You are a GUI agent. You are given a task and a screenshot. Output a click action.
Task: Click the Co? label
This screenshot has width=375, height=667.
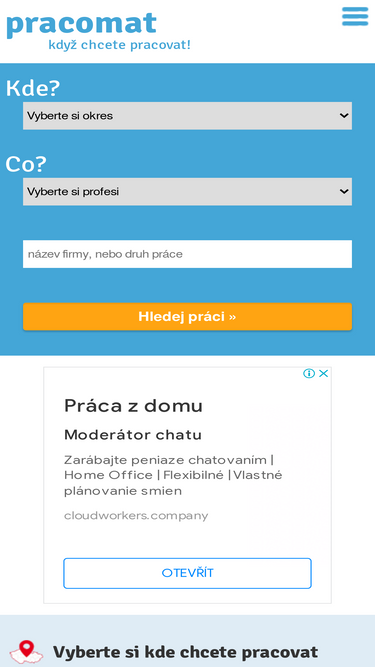coord(26,165)
